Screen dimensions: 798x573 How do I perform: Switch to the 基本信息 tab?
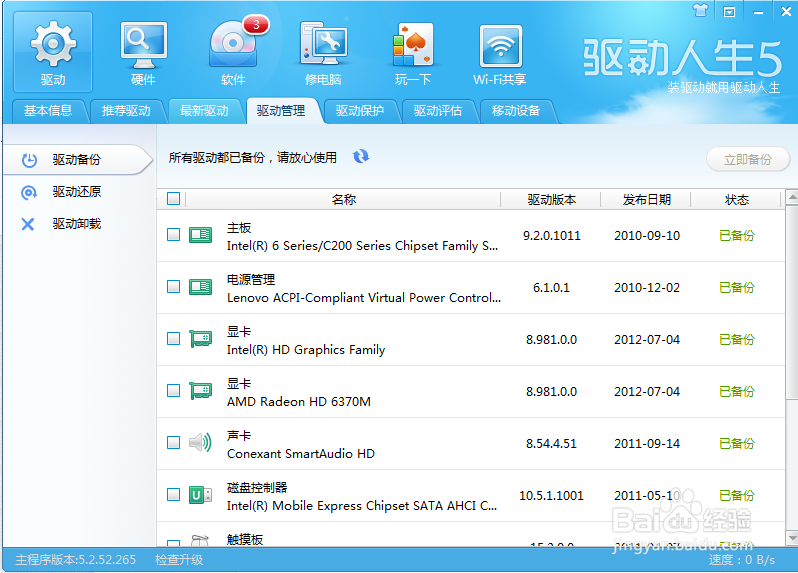click(48, 111)
